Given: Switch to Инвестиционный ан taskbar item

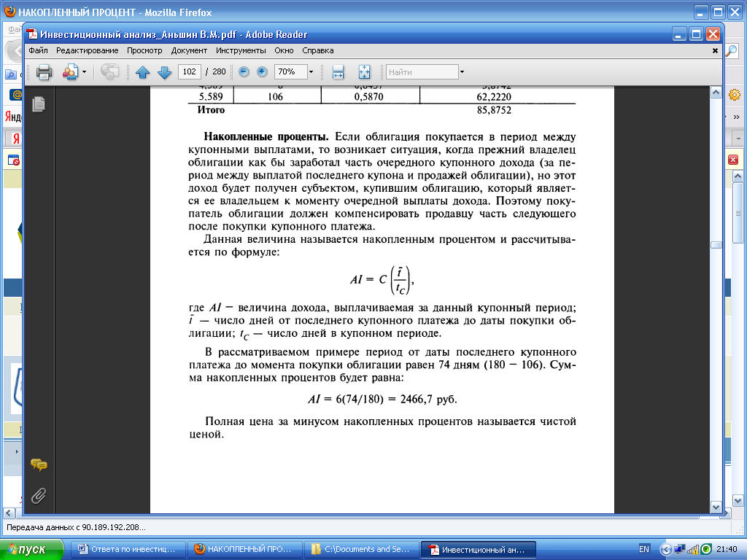Looking at the screenshot, I should [x=479, y=550].
